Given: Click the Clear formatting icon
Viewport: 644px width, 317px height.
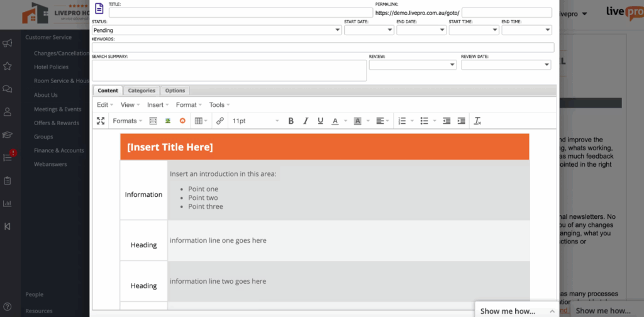Looking at the screenshot, I should (x=477, y=121).
